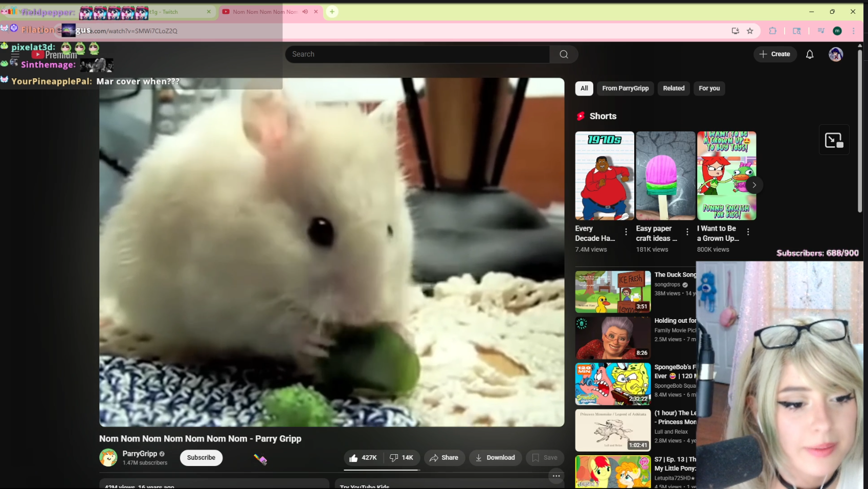Image resolution: width=868 pixels, height=489 pixels.
Task: Close the Nom Nom Nom tab
Action: pos(316,12)
